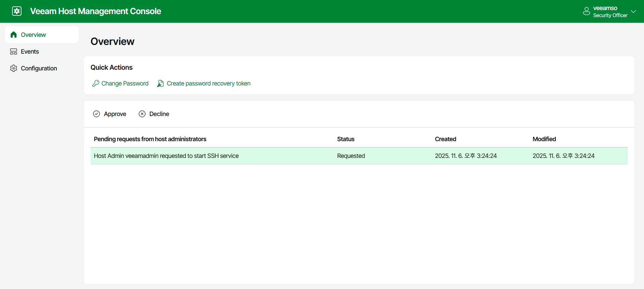The image size is (644, 289).
Task: Click the Approve checkmark circle icon
Action: pyautogui.click(x=97, y=114)
